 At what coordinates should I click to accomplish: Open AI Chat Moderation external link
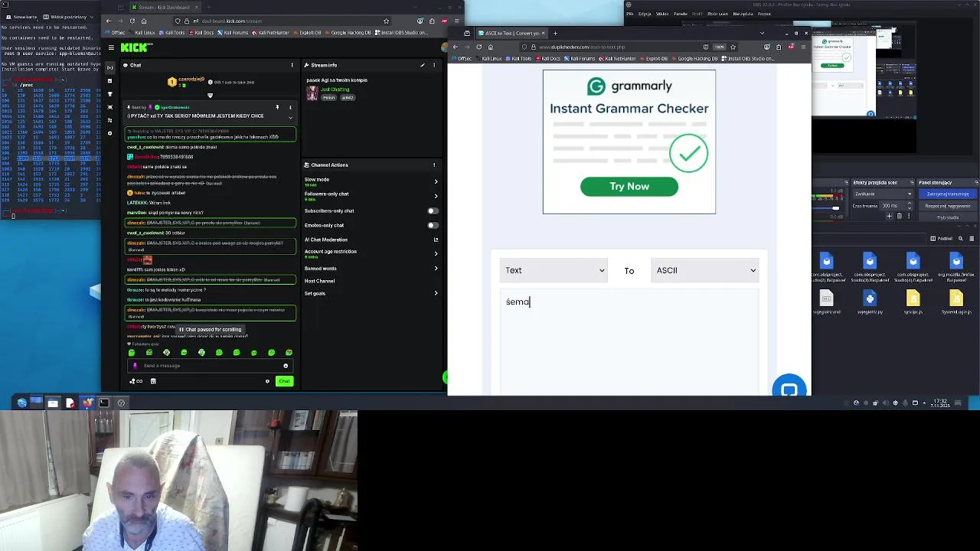pyautogui.click(x=436, y=240)
